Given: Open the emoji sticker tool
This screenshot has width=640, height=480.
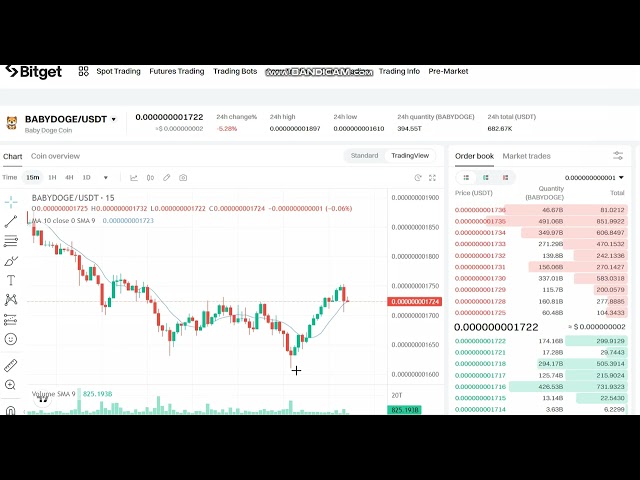Looking at the screenshot, I should (11, 339).
